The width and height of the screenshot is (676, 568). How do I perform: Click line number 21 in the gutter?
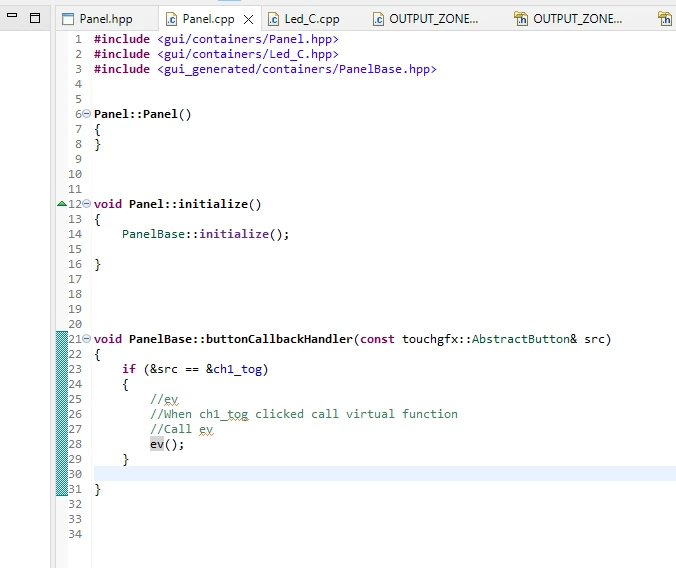pyautogui.click(x=75, y=339)
